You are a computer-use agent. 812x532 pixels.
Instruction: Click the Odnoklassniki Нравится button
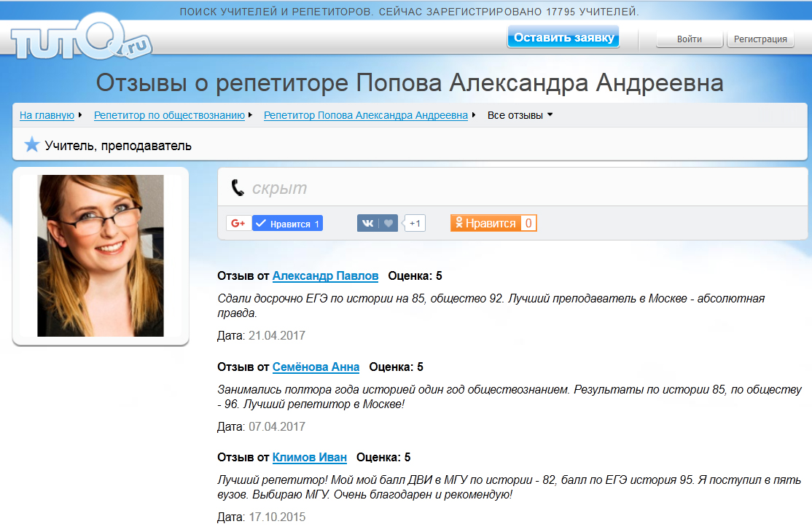coord(485,223)
